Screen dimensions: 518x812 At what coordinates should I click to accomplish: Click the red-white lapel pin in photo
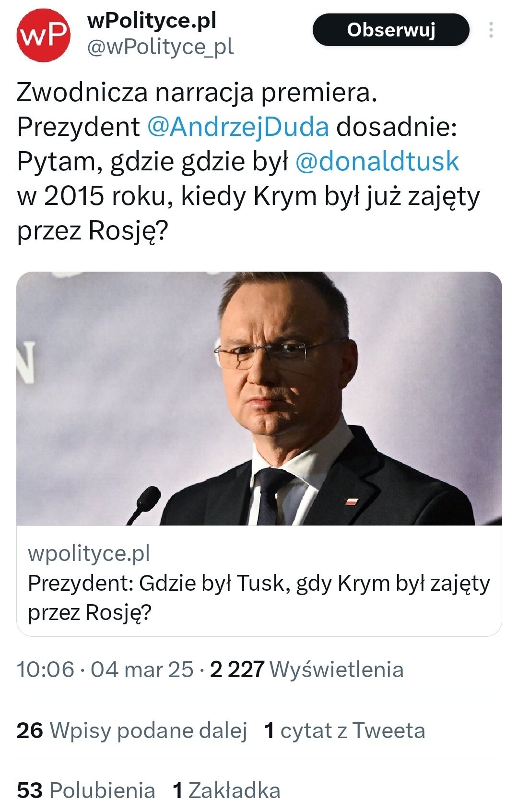point(352,502)
